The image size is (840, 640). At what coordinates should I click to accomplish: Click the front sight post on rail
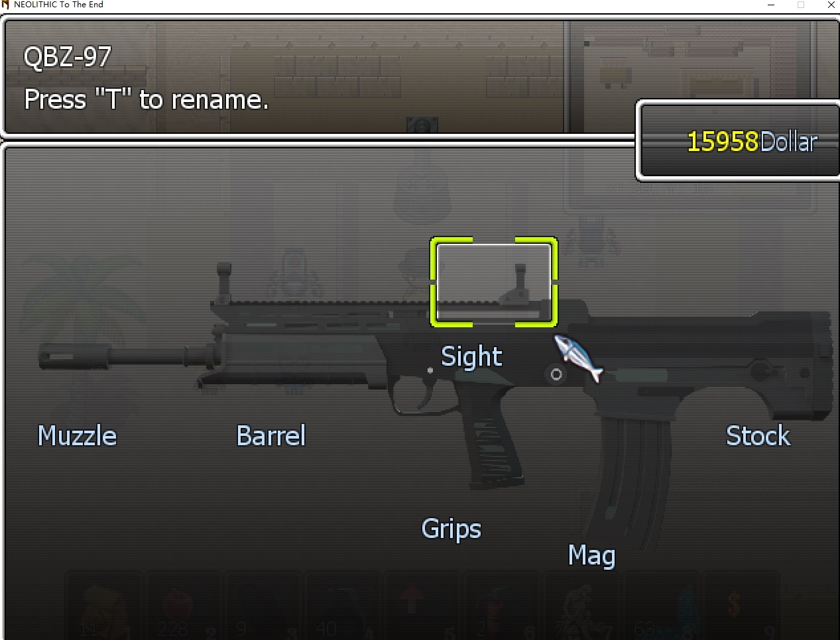(x=223, y=283)
